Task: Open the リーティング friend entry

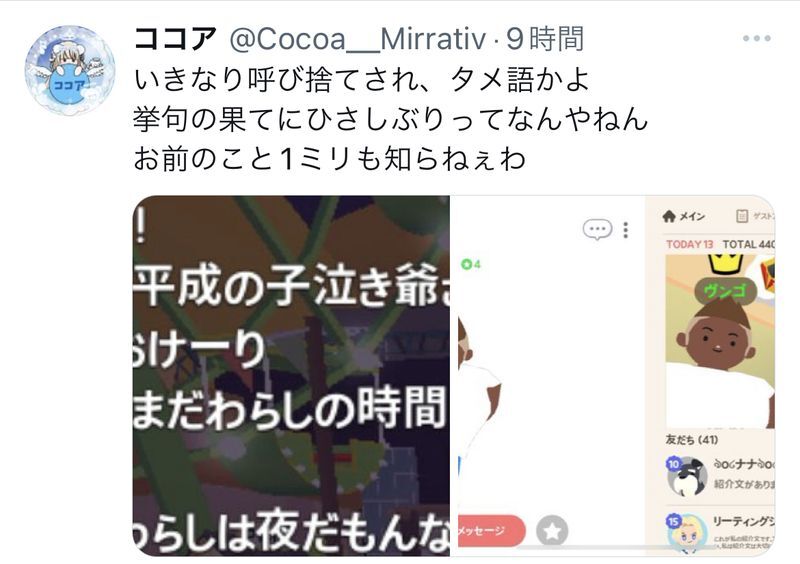Action: [720, 531]
